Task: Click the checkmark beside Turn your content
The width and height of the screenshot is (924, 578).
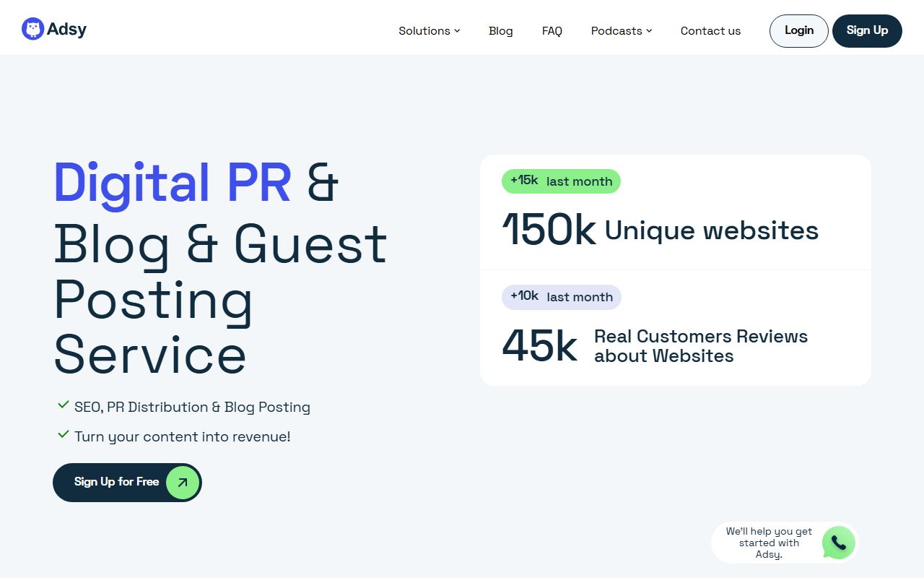Action: point(63,435)
